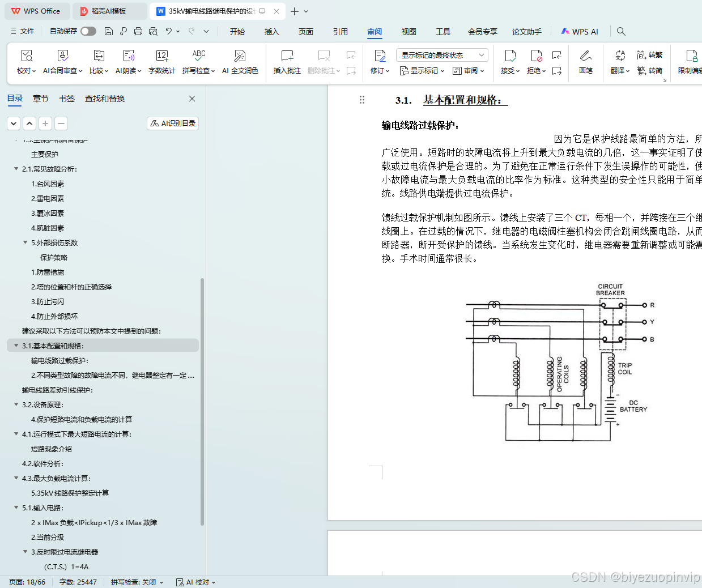Click the minus demote heading button
Screen dimensions: 702x588
coord(61,123)
